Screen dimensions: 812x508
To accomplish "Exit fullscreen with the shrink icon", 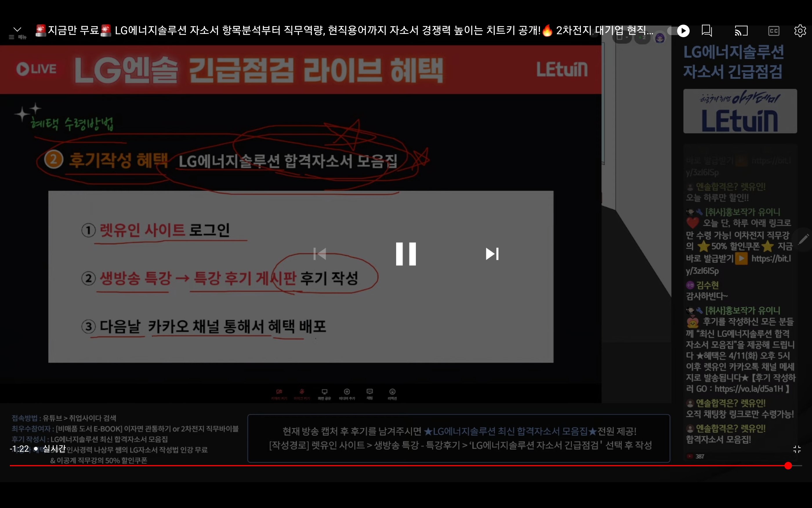I will [x=797, y=449].
